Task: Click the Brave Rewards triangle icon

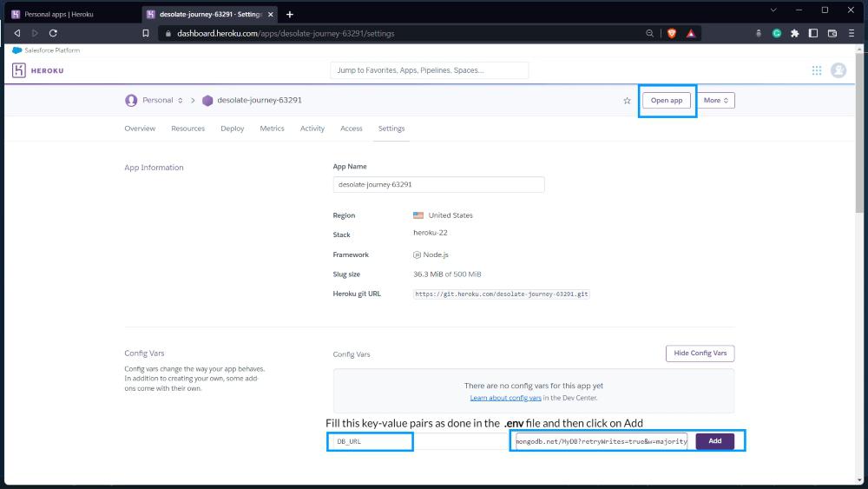Action: click(x=691, y=33)
